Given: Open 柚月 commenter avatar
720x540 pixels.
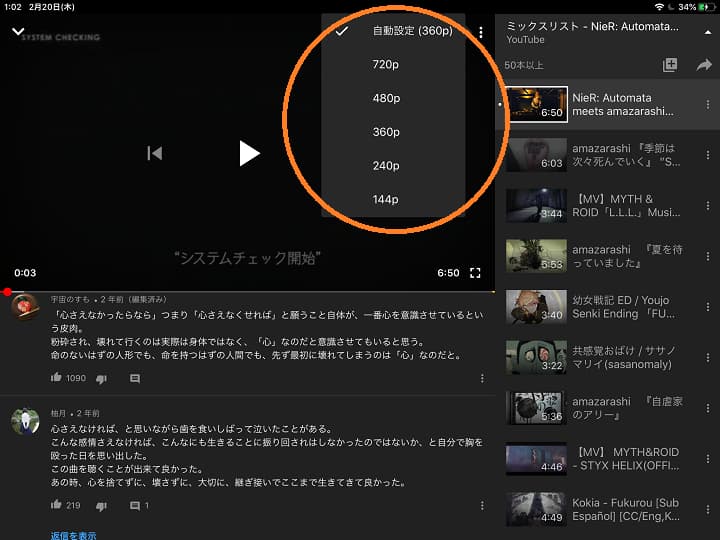Looking at the screenshot, I should tap(25, 420).
